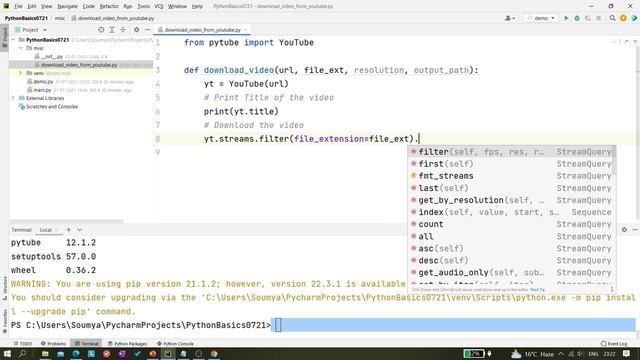Open the Problems tool window
640x360 pixels.
(x=53, y=344)
